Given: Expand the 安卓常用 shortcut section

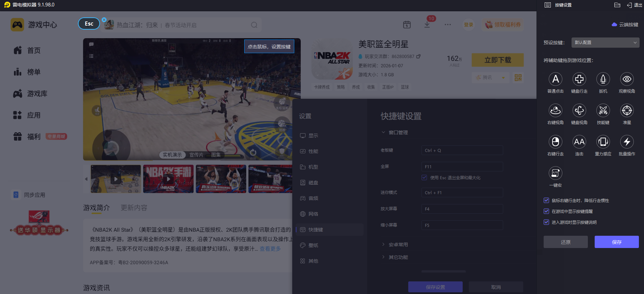Looking at the screenshot, I should [x=398, y=245].
